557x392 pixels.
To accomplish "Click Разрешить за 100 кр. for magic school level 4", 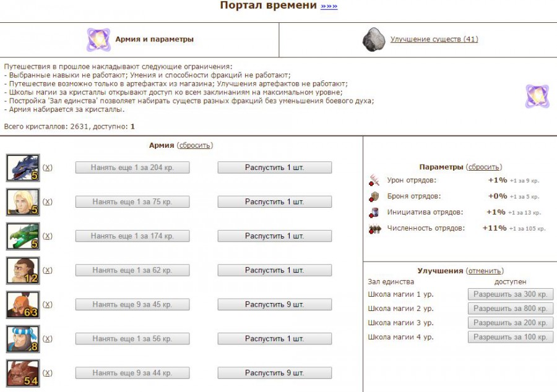I will click(x=511, y=336).
